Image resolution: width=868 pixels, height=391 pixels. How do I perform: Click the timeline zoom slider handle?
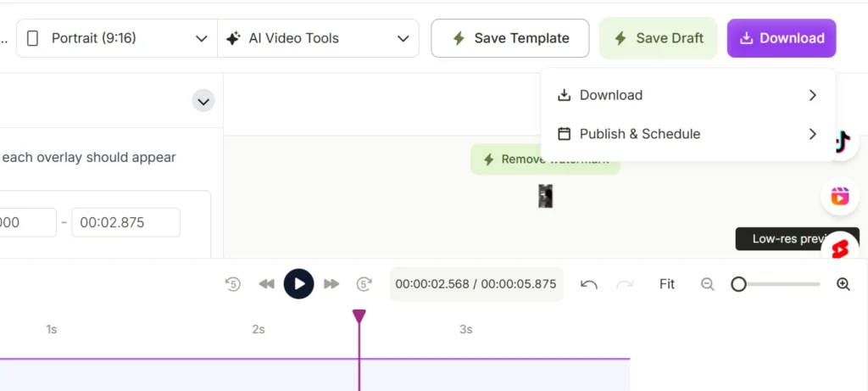coord(738,284)
